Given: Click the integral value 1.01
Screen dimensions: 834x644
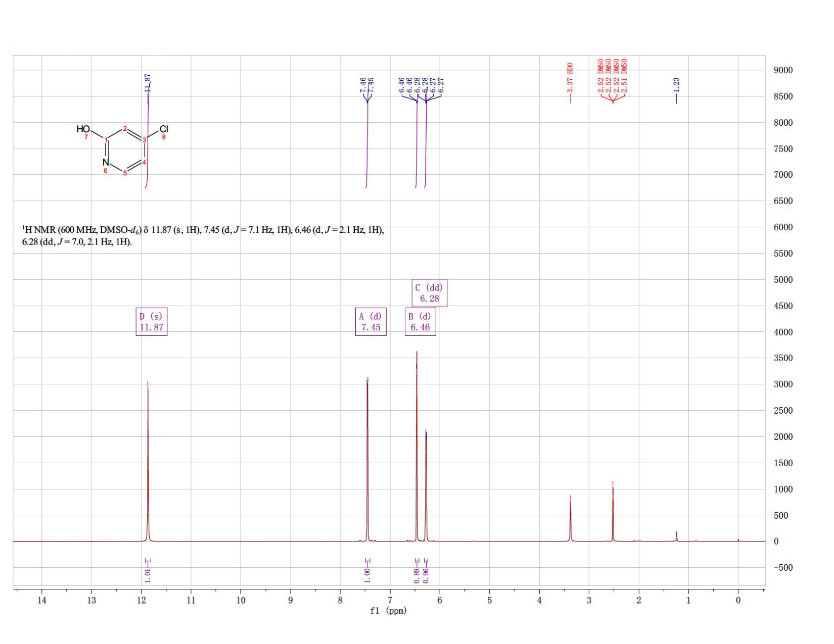Looking at the screenshot, I should click(x=148, y=575).
